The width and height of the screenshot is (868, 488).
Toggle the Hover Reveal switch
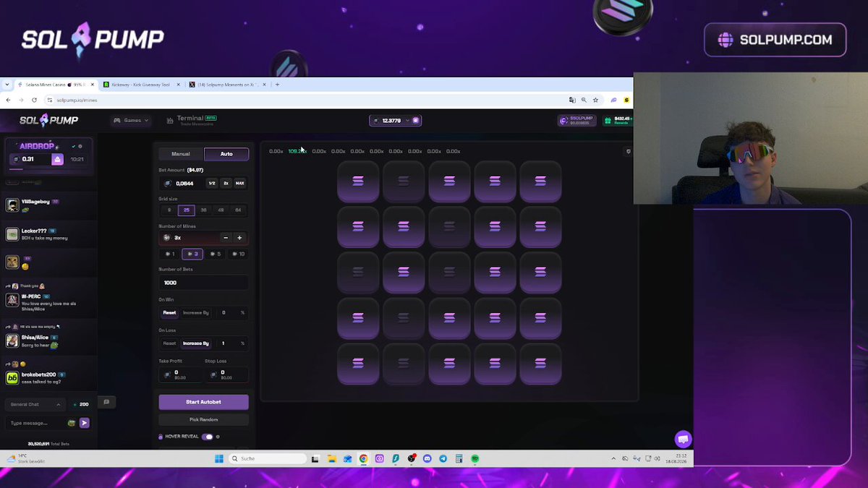tap(208, 437)
